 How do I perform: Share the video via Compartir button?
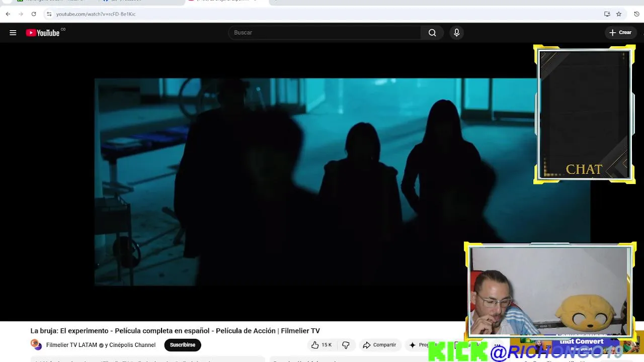coord(380,345)
